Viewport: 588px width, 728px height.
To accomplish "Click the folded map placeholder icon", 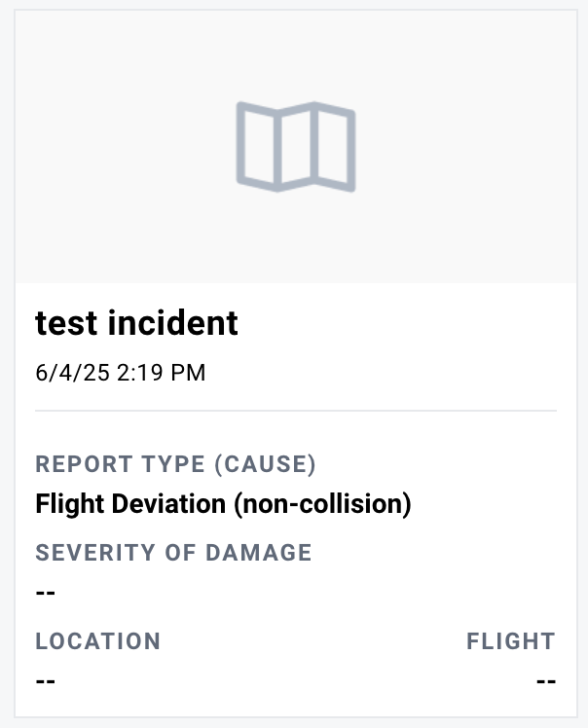I will pyautogui.click(x=296, y=146).
